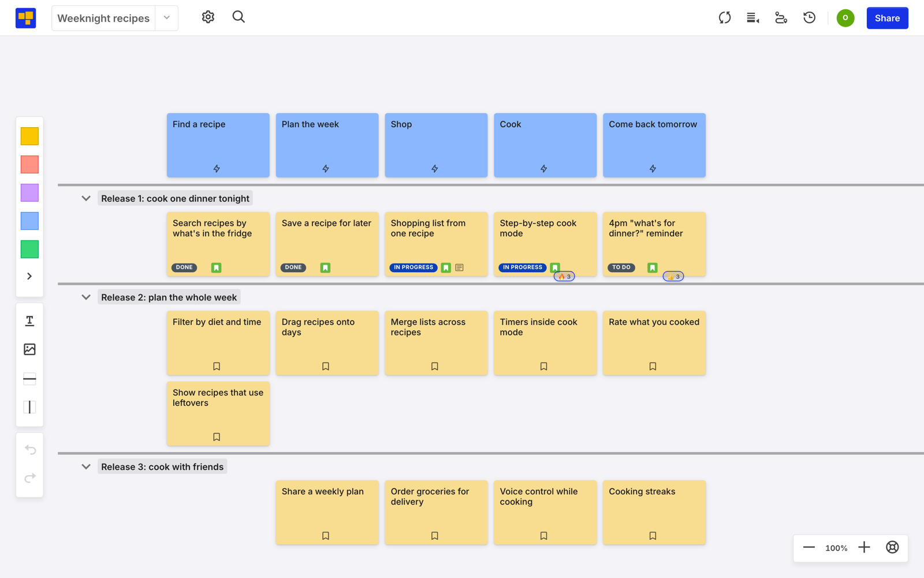Click the redo arrow
Viewport: 924px width, 578px height.
click(30, 478)
